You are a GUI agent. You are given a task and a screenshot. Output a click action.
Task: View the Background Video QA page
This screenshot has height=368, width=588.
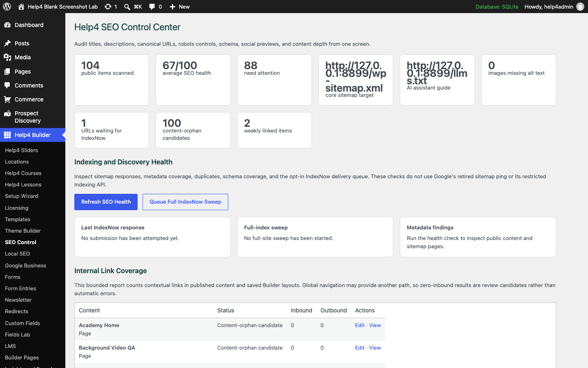[375, 348]
